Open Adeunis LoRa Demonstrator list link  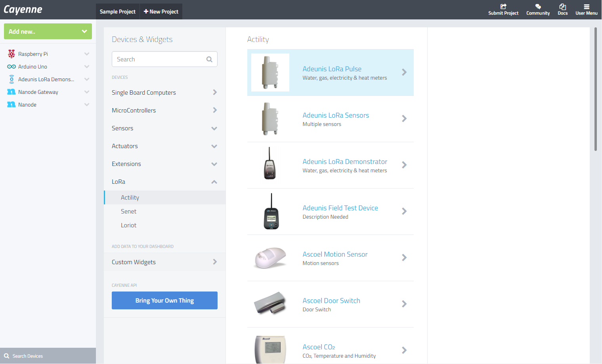click(x=345, y=162)
